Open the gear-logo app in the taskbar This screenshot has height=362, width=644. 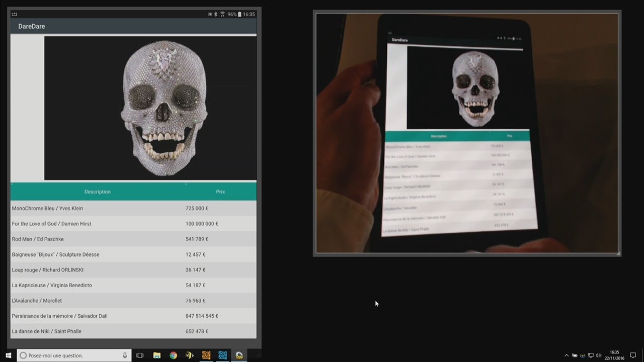[x=239, y=355]
